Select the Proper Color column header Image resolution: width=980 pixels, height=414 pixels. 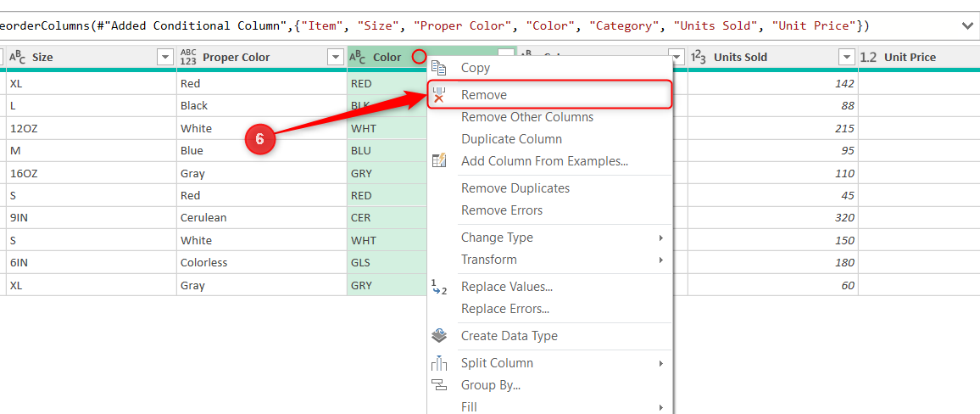[x=262, y=57]
